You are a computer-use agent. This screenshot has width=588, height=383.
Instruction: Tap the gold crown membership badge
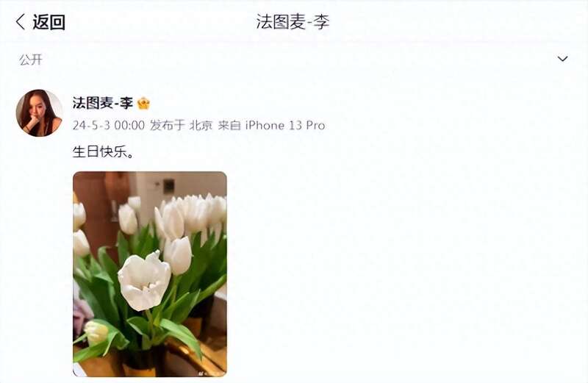(143, 103)
